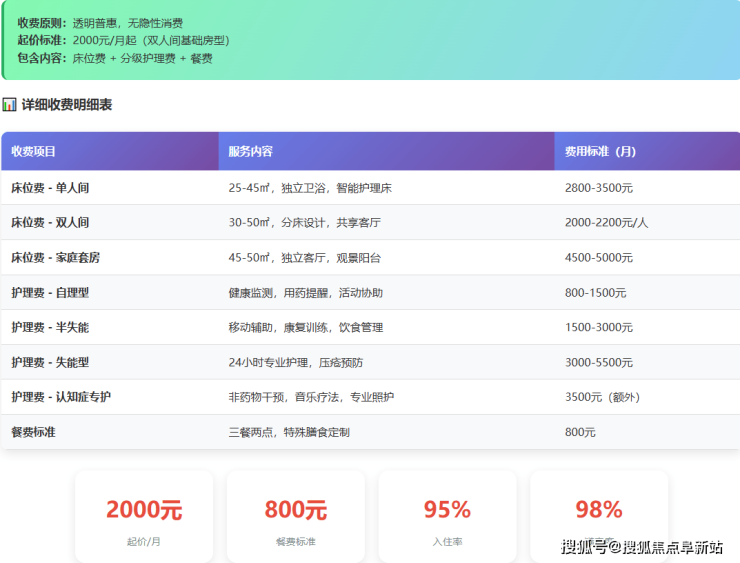Click the 包含内容 line in the banner
Image resolution: width=740 pixels, height=563 pixels.
point(115,59)
